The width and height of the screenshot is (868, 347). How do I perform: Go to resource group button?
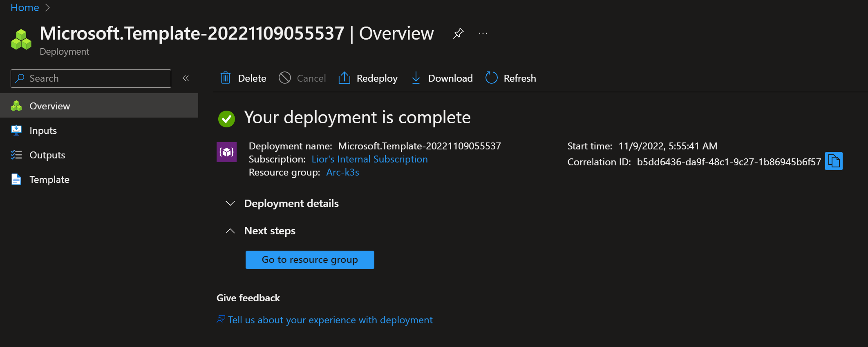[310, 260]
